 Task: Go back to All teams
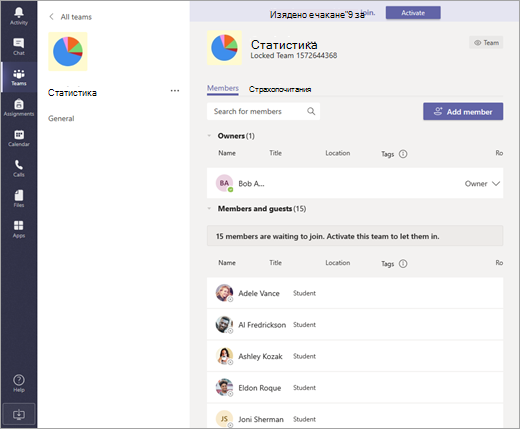(x=71, y=17)
